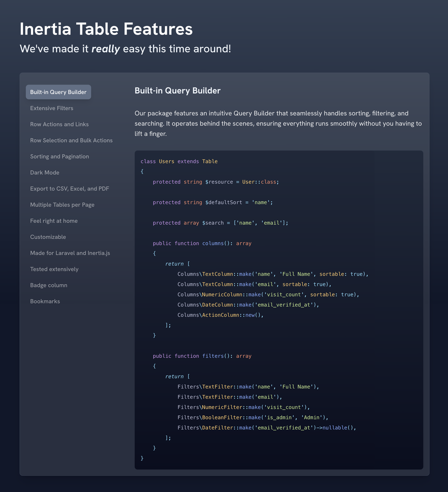This screenshot has width=448, height=492.
Task: Click the "$defaultSort = 'name'" code line
Action: [213, 202]
